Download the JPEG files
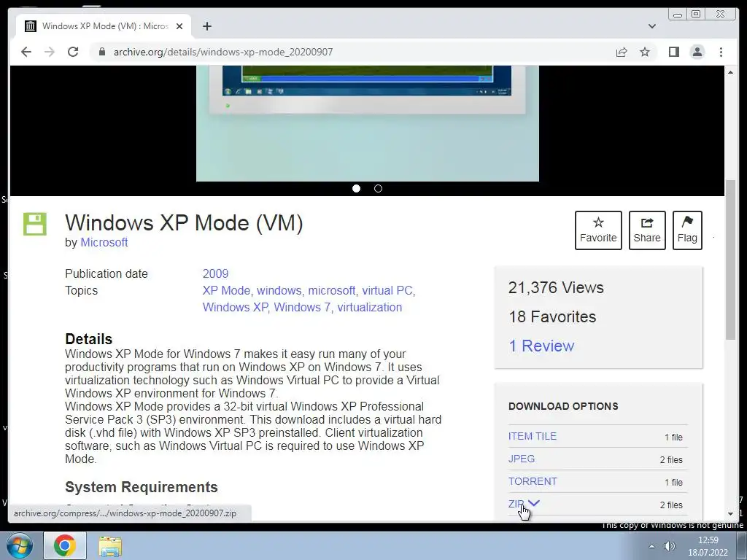This screenshot has width=747, height=560. click(521, 459)
